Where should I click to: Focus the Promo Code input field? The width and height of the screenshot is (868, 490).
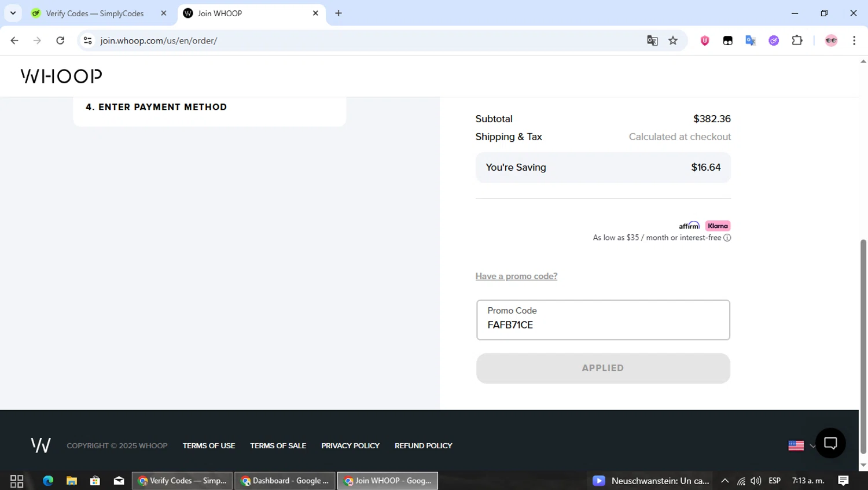click(x=603, y=320)
